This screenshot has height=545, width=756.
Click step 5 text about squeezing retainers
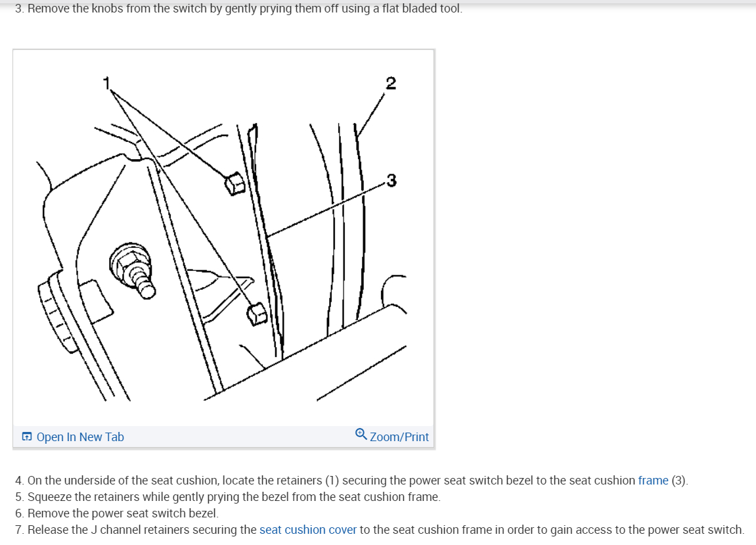coord(227,497)
